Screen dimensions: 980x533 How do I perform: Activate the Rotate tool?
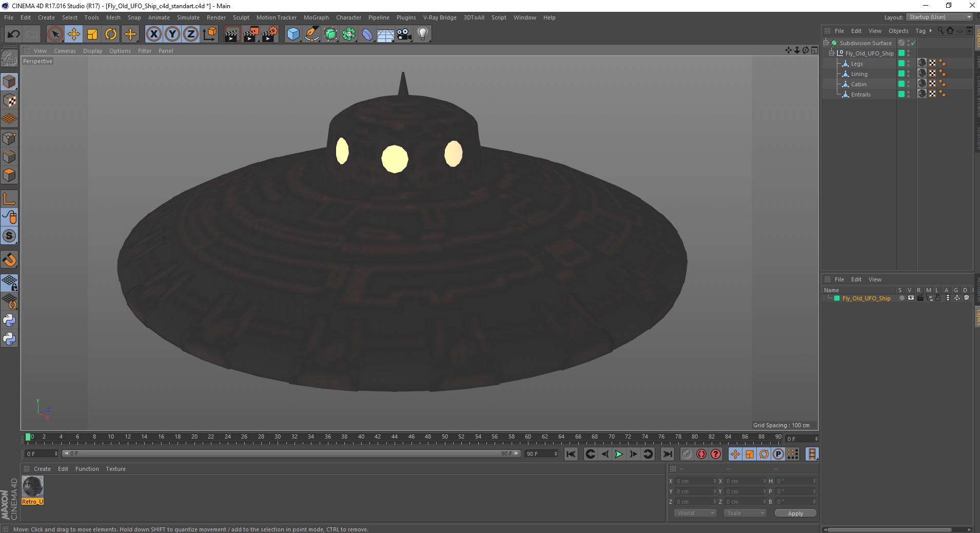[111, 34]
